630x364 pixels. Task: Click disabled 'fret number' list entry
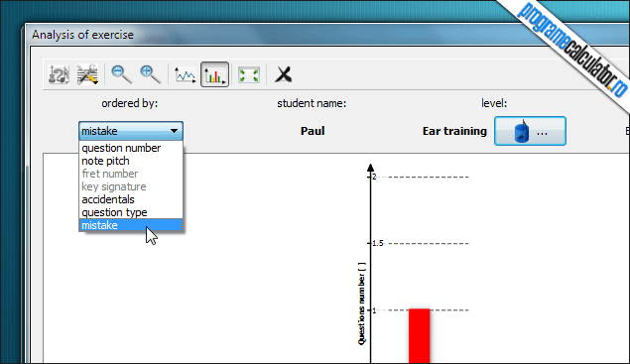coord(131,174)
